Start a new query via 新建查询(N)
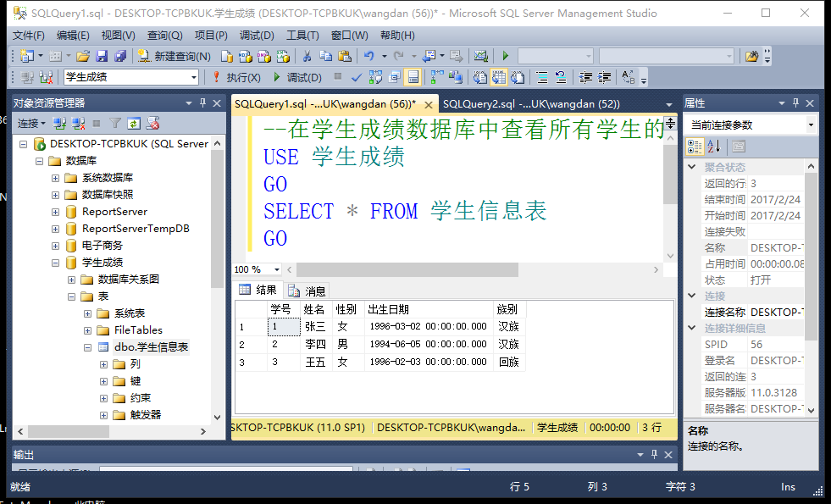831x504 pixels. tap(175, 56)
